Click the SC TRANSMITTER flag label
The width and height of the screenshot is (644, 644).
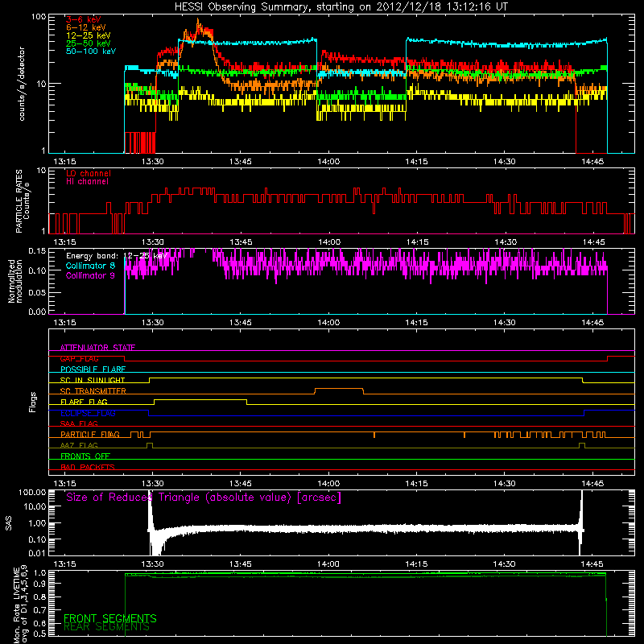[93, 391]
